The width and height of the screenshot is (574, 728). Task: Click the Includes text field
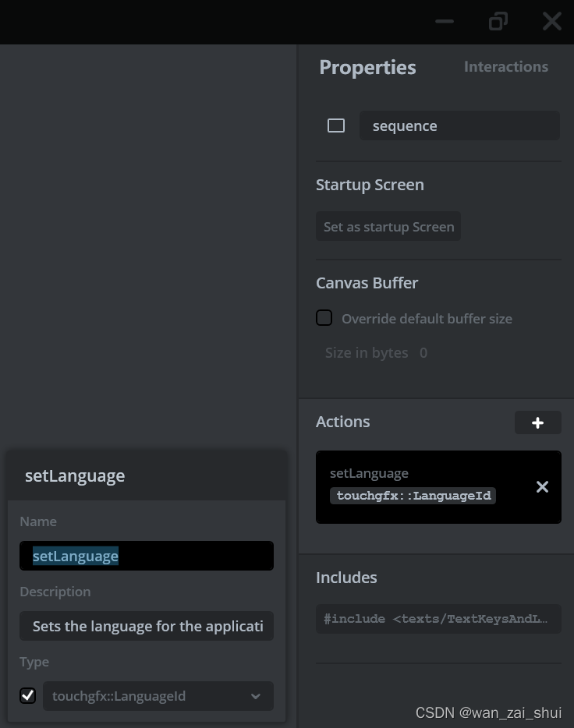438,619
